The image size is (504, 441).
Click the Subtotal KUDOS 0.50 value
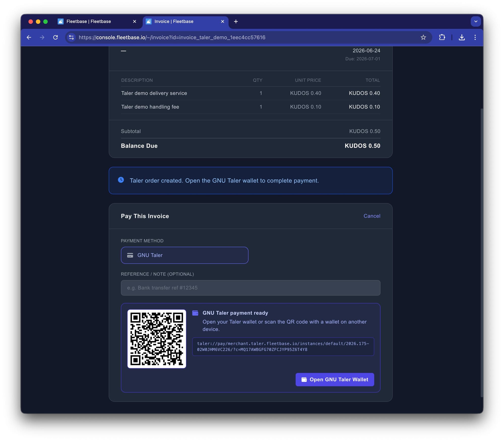tap(365, 131)
